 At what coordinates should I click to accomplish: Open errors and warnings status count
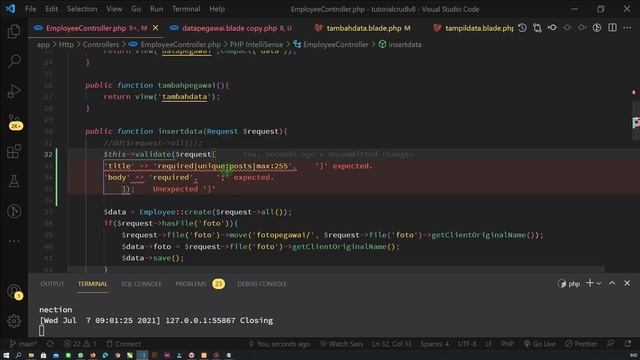(80, 344)
